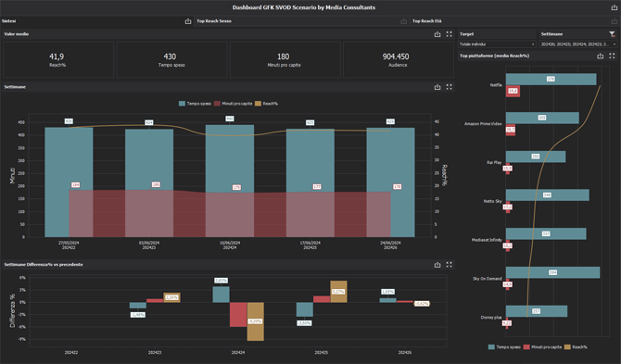Screen dimensions: 621x364
Task: Maximize the Top piattaforme panel
Action: tap(612, 56)
